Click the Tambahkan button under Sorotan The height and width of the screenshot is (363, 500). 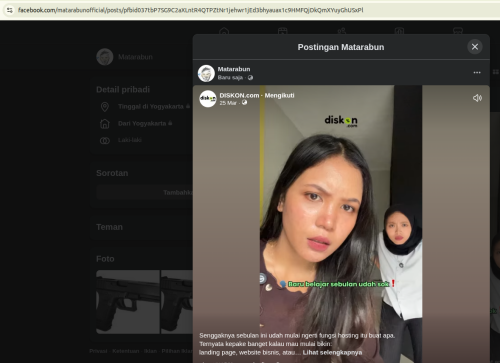(x=144, y=193)
